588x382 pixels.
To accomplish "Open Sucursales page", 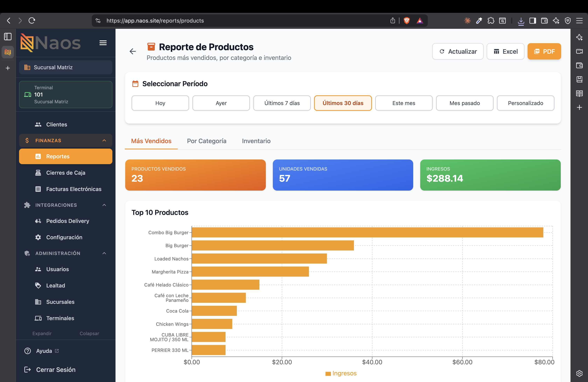I will pyautogui.click(x=66, y=301).
